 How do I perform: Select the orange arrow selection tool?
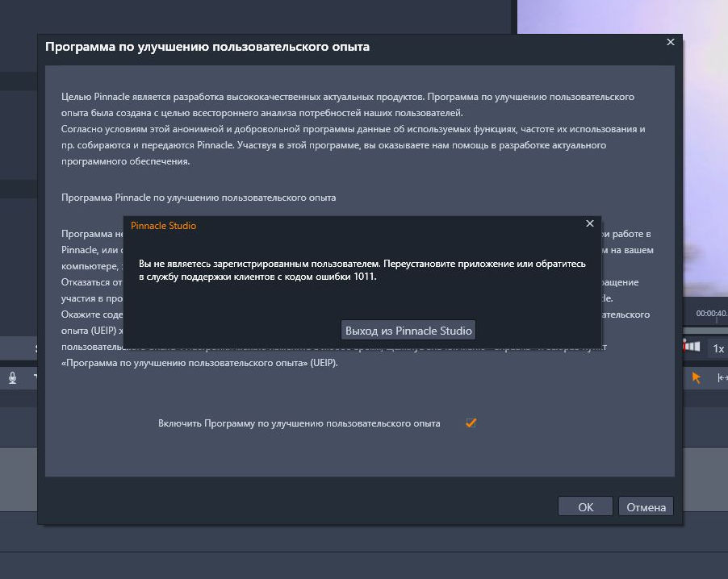(x=696, y=377)
